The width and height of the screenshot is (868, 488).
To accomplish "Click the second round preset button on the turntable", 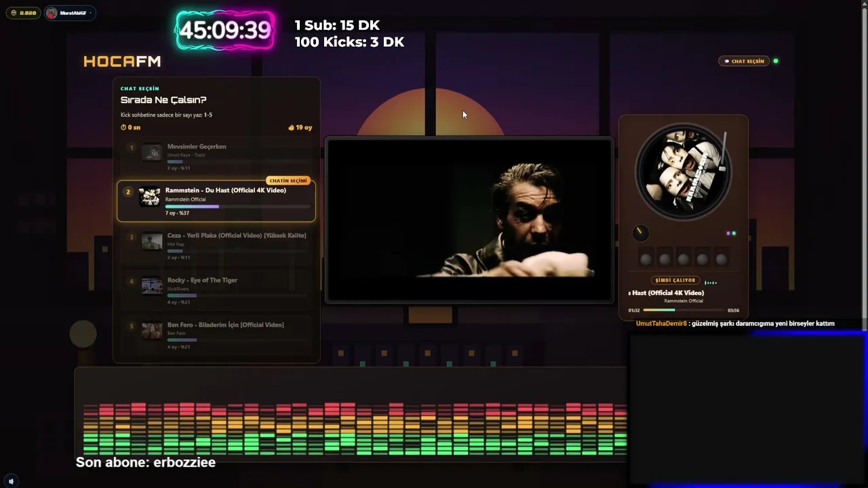I will (x=665, y=259).
